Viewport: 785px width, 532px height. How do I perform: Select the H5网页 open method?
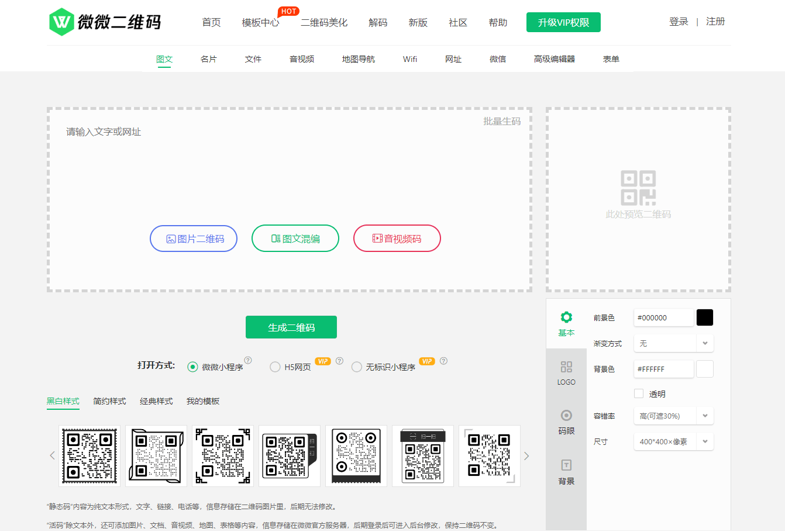(x=275, y=367)
